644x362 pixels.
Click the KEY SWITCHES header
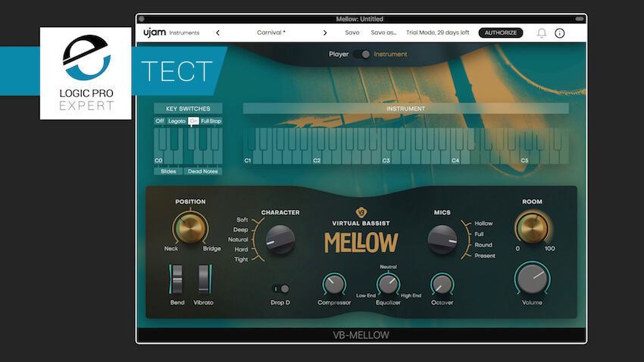coord(188,108)
